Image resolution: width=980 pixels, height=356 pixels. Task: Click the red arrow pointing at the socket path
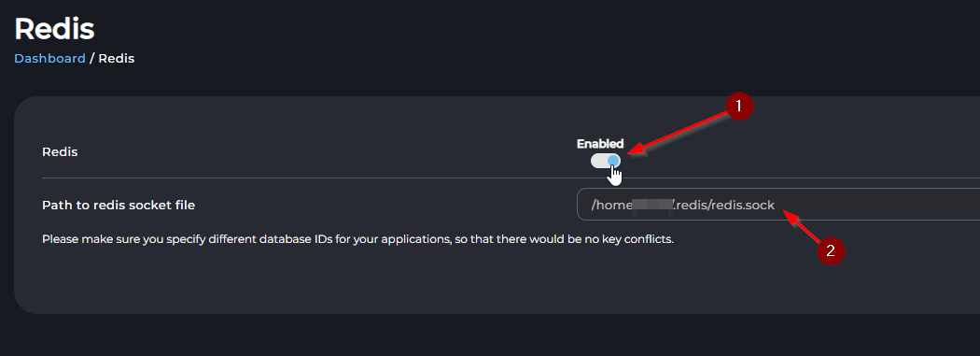pyautogui.click(x=802, y=228)
